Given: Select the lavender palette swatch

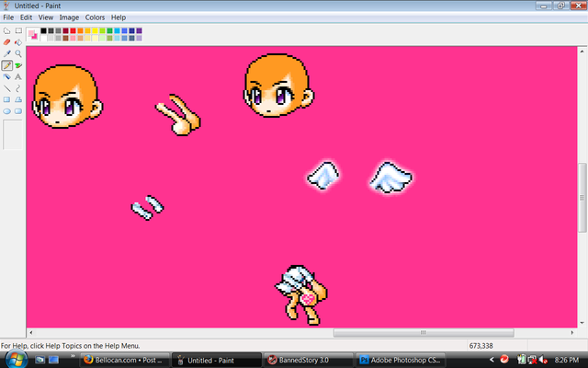Looking at the screenshot, I should (139, 38).
